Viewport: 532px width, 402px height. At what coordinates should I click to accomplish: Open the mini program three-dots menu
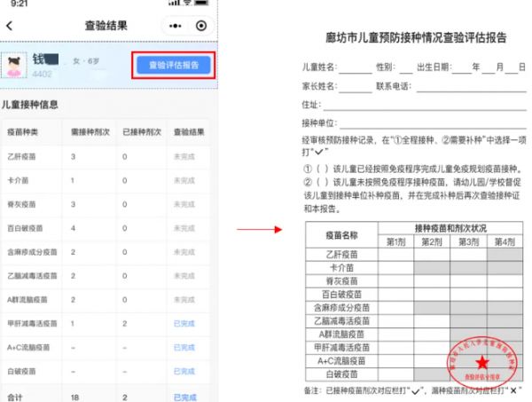[175, 26]
